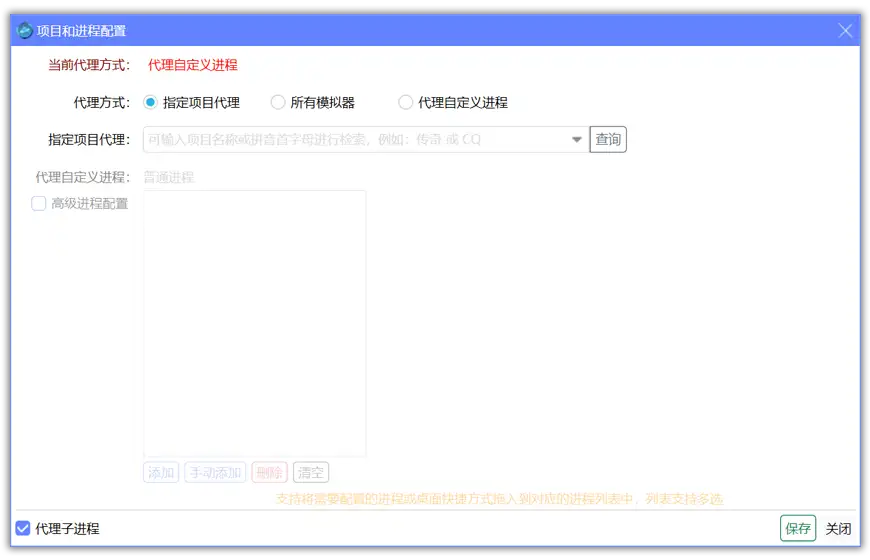Click the app logo icon in title bar
Screen dimensions: 870x560
click(x=24, y=31)
